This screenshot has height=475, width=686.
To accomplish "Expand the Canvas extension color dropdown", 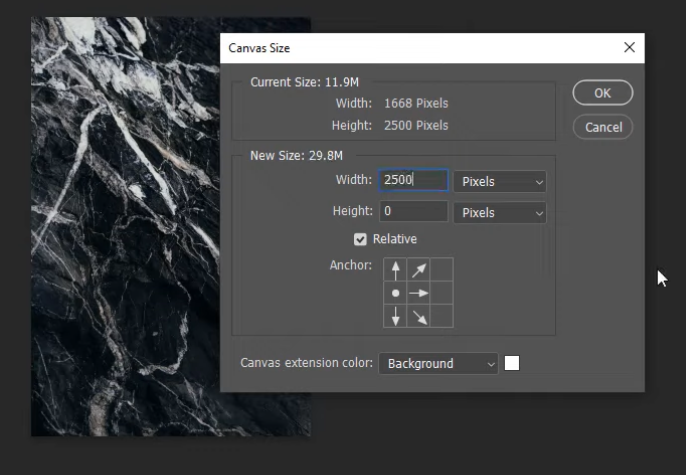I will coord(438,364).
